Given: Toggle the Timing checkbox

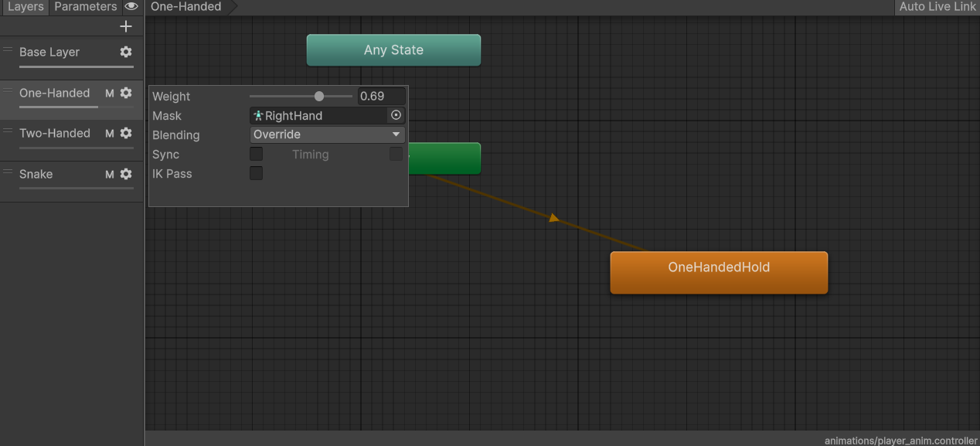Looking at the screenshot, I should (396, 155).
